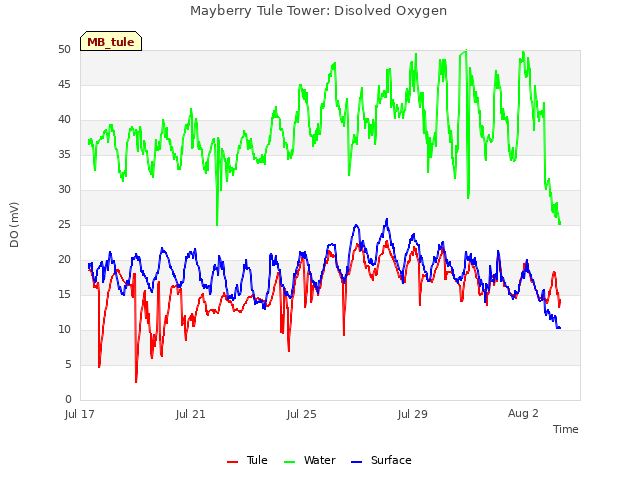640x480 pixels.
Task: Click the Jul 17 x-axis tick label
Action: tap(80, 414)
